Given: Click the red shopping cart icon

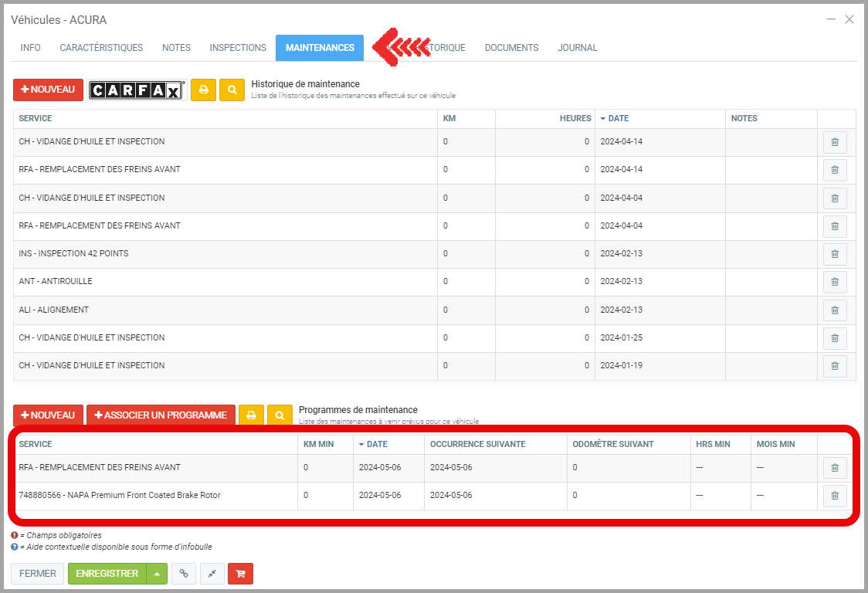Looking at the screenshot, I should pos(240,574).
